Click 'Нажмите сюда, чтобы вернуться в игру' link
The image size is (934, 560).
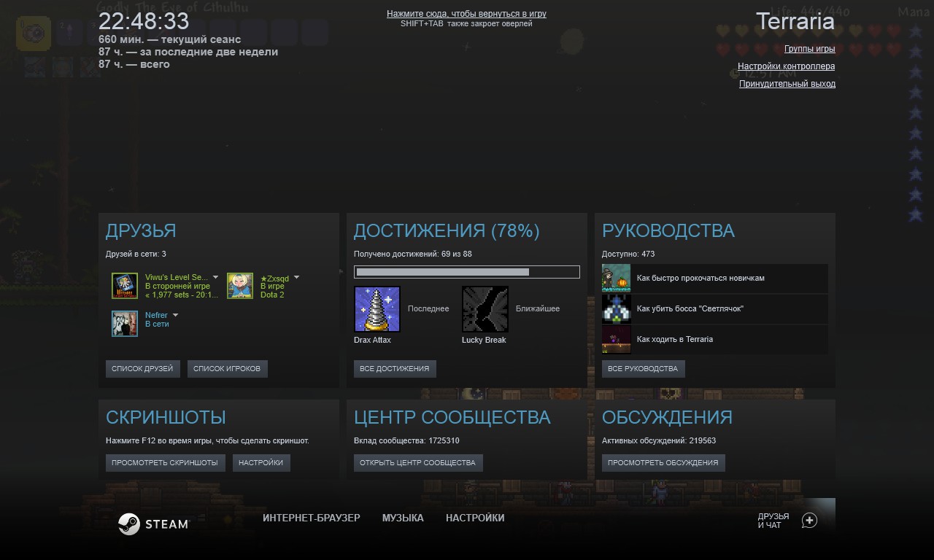466,14
